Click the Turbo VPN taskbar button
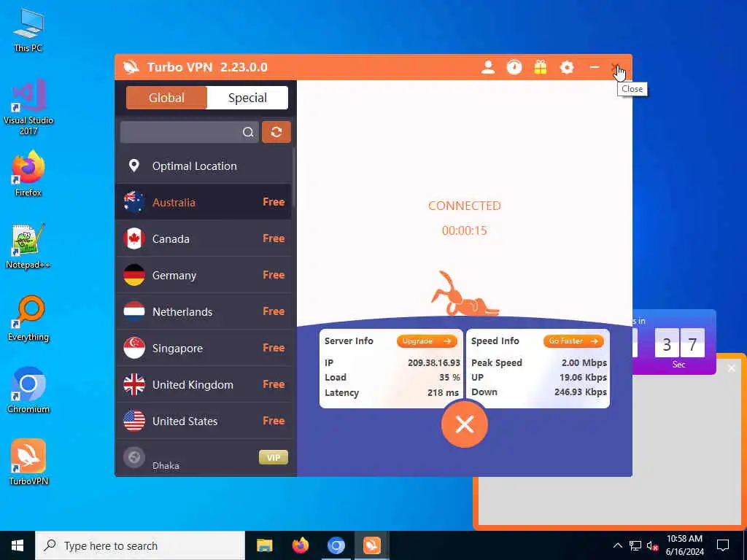The width and height of the screenshot is (747, 560). (x=371, y=545)
